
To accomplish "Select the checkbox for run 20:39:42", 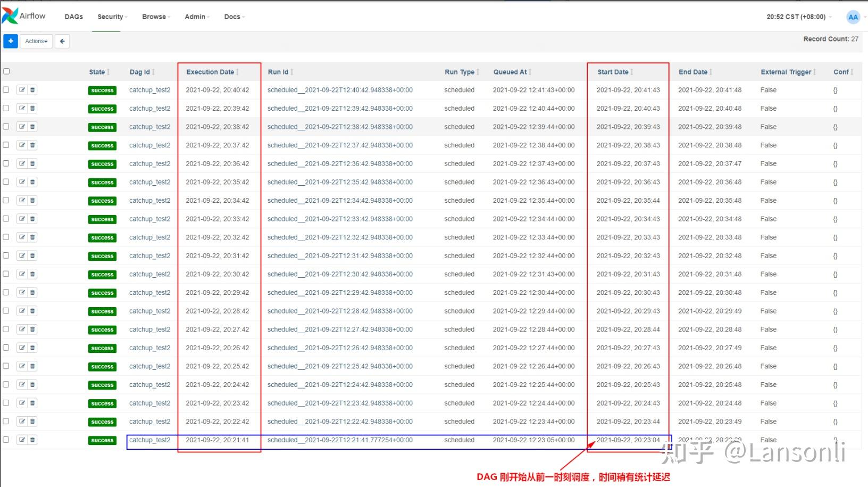I will coord(6,108).
